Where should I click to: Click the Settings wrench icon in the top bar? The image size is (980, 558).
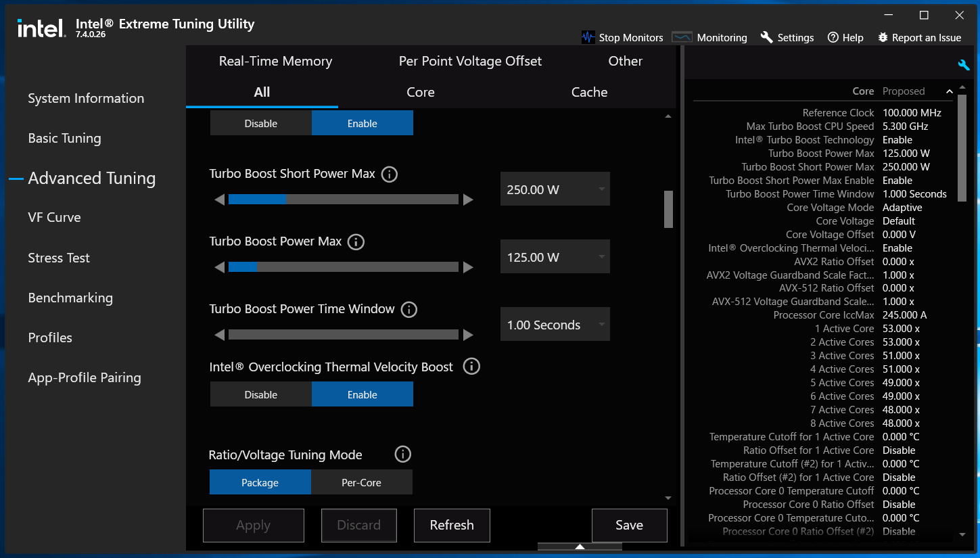[x=766, y=37]
